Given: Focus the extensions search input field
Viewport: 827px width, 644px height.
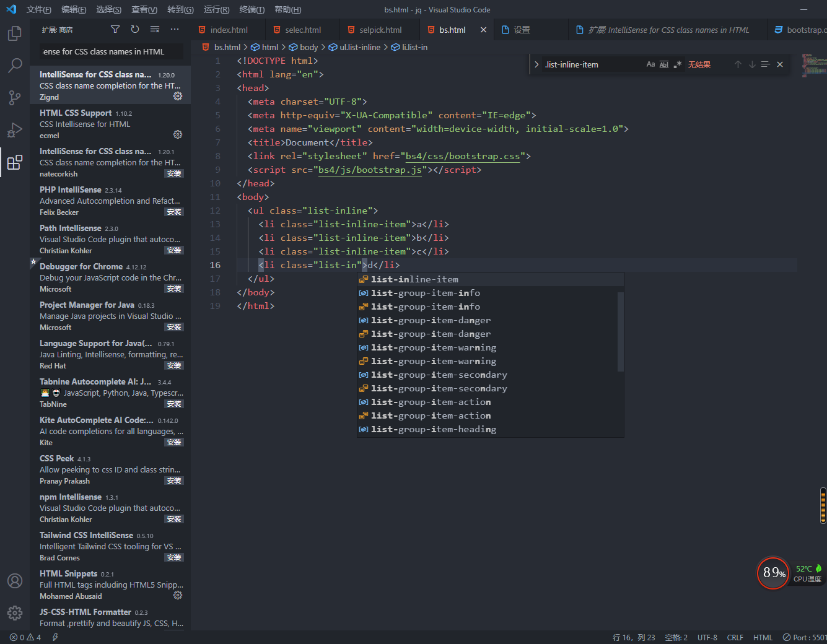Looking at the screenshot, I should coord(112,51).
